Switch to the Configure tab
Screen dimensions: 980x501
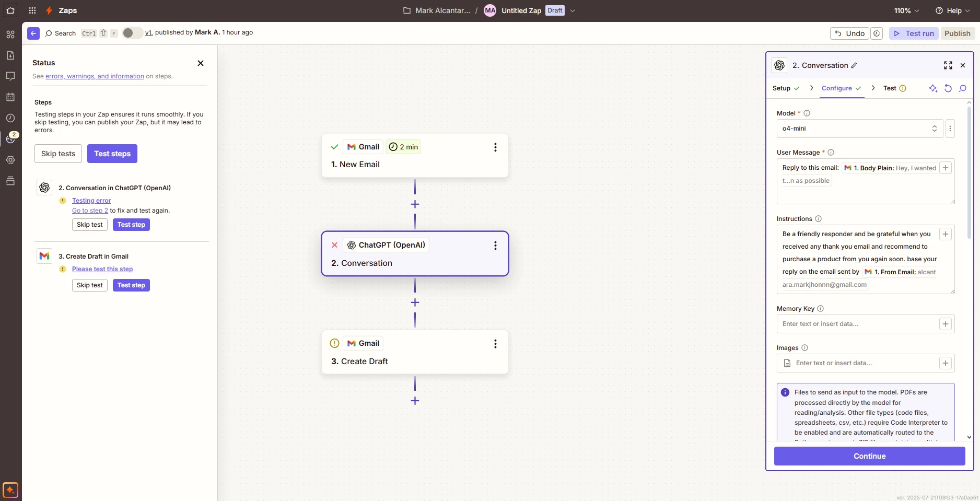[841, 88]
